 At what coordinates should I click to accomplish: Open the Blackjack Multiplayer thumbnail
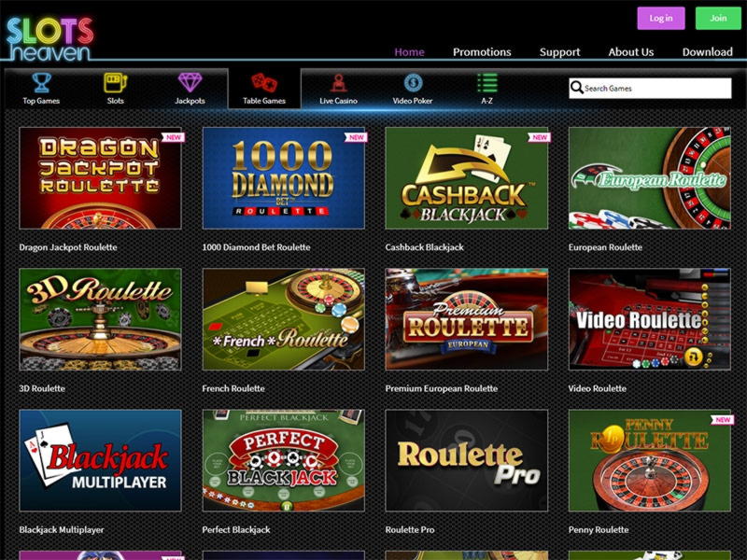point(100,460)
